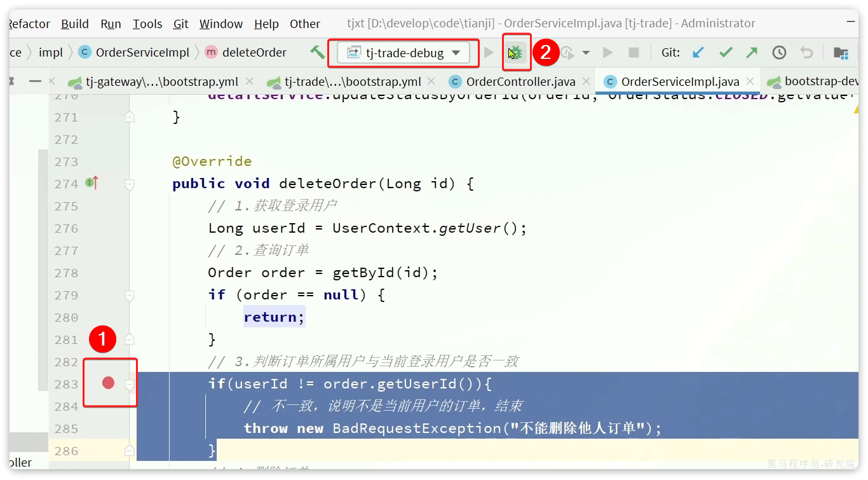The height and width of the screenshot is (480, 868).
Task: Click the implements-method gutter icon on line 274
Action: [92, 183]
